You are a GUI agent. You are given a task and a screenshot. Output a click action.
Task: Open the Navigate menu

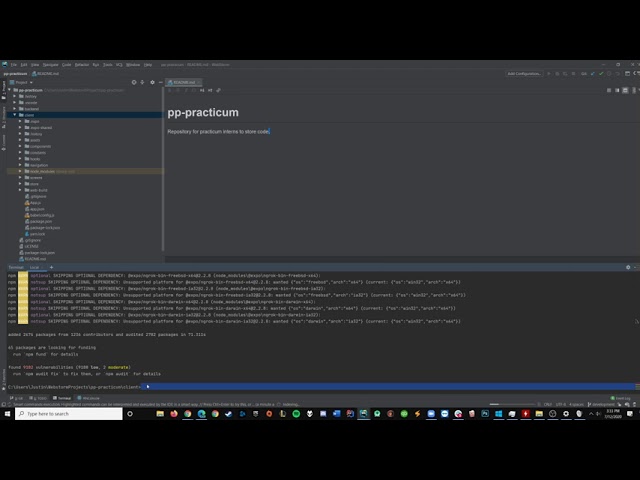[x=51, y=64]
